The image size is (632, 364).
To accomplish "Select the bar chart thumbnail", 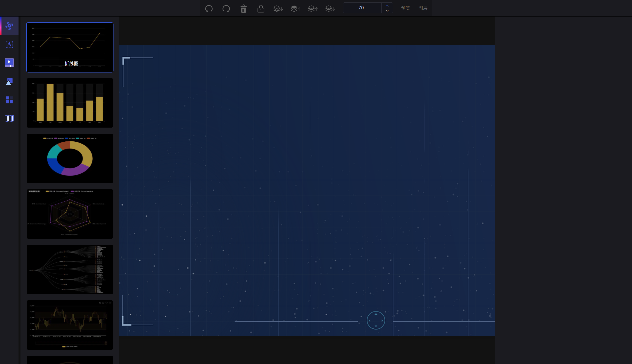I will (x=70, y=103).
